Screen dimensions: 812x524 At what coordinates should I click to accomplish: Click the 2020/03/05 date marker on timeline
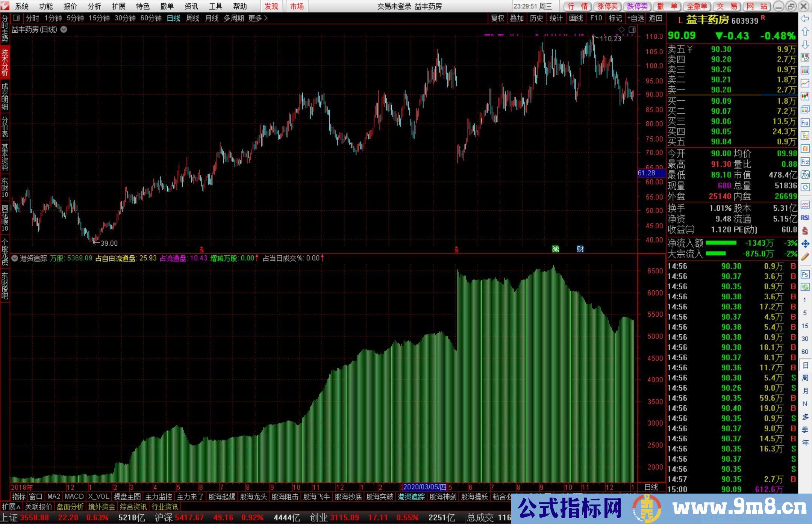point(425,487)
